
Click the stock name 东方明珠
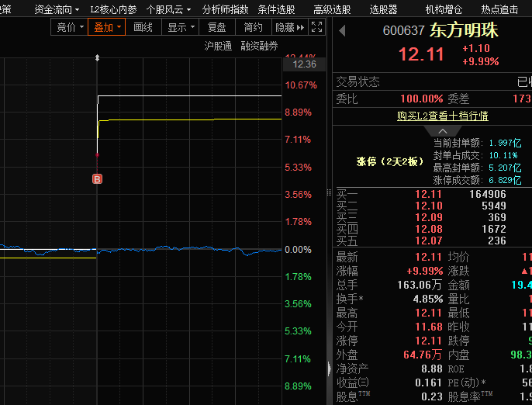464,30
